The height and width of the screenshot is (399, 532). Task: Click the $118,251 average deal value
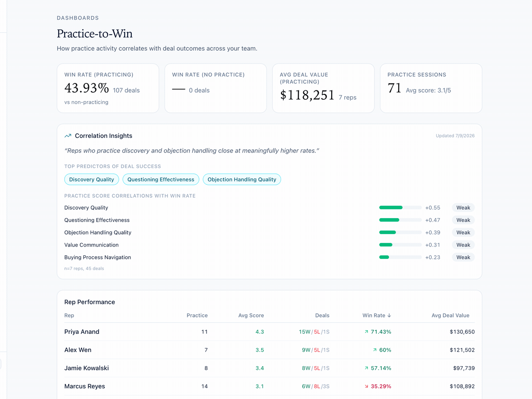pyautogui.click(x=307, y=95)
